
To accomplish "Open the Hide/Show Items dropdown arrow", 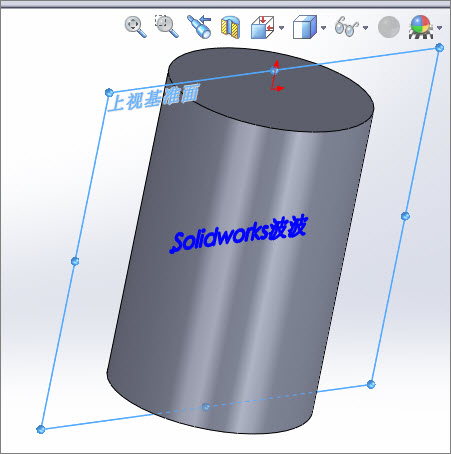I will 366,28.
